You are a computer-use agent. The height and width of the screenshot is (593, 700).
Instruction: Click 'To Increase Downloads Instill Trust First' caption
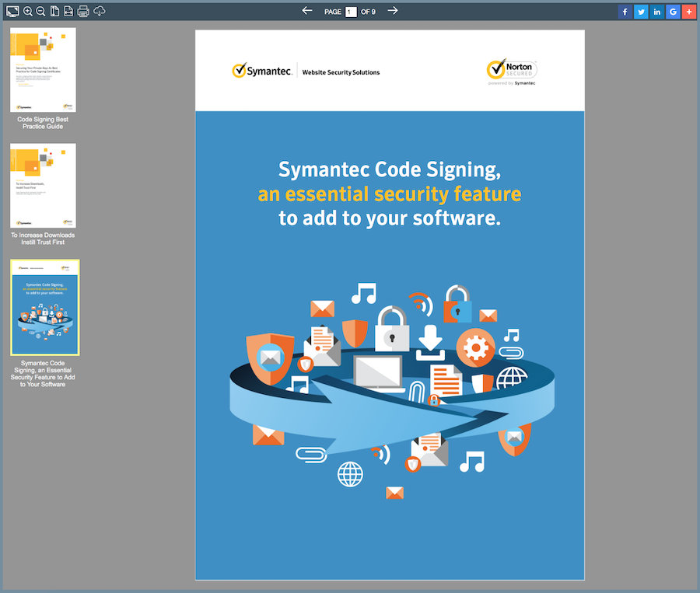pyautogui.click(x=43, y=239)
